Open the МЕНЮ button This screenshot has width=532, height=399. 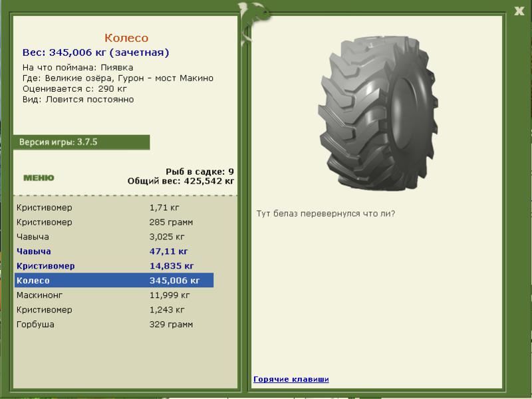[x=39, y=178]
